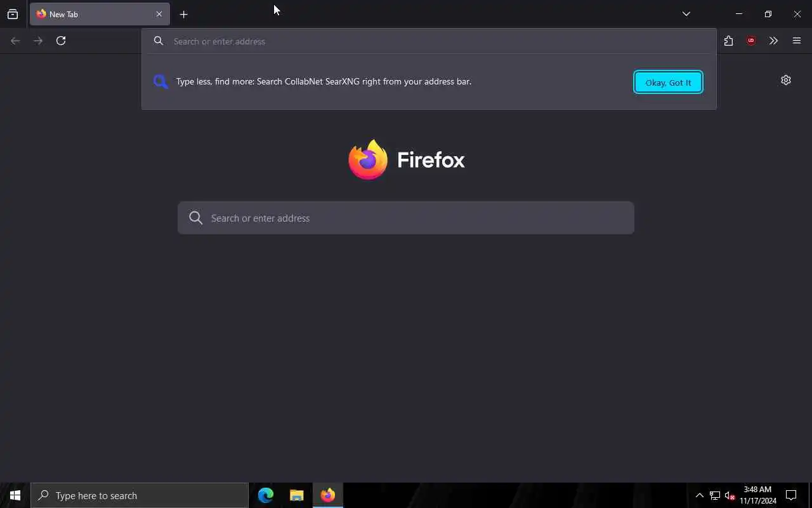Screen dimensions: 812x508
Task: Select the New Tab tab
Action: click(100, 14)
